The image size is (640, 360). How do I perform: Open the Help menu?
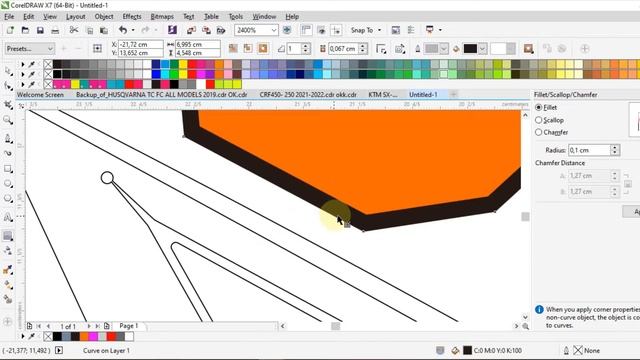(292, 17)
